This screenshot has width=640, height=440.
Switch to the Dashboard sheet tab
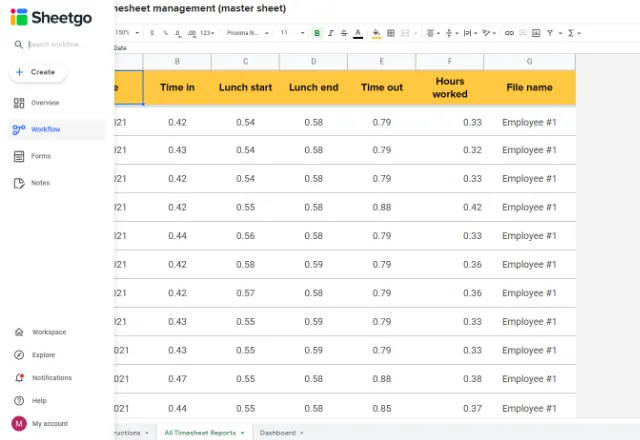pos(277,433)
